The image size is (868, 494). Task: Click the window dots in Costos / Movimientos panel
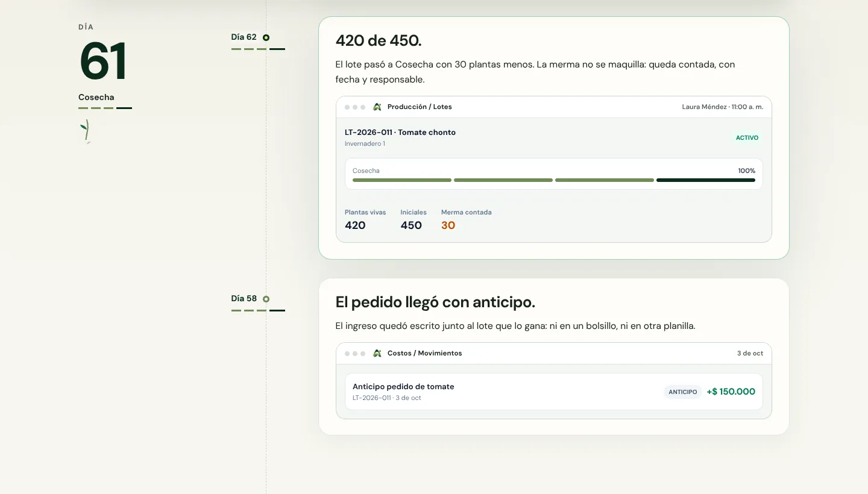[355, 354]
